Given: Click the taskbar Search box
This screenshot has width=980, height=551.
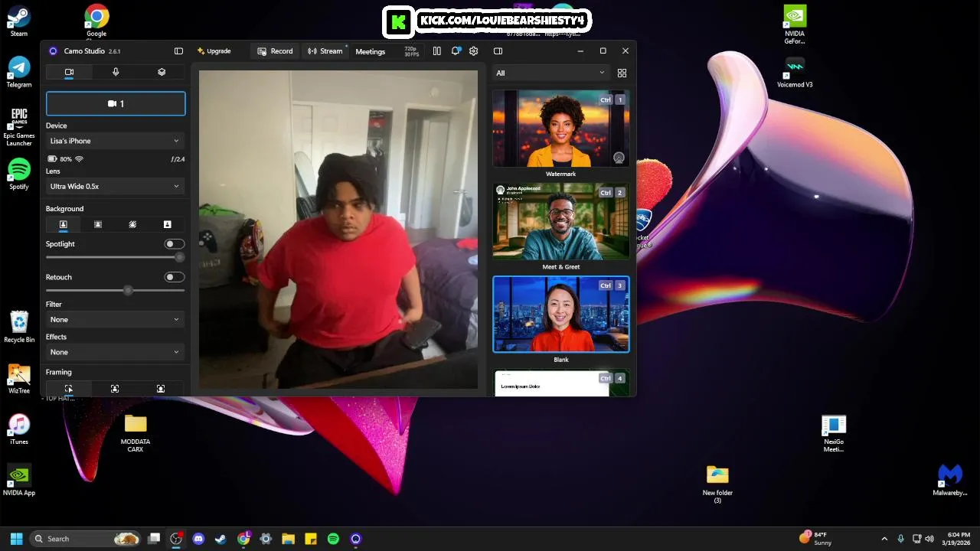Looking at the screenshot, I should point(86,539).
